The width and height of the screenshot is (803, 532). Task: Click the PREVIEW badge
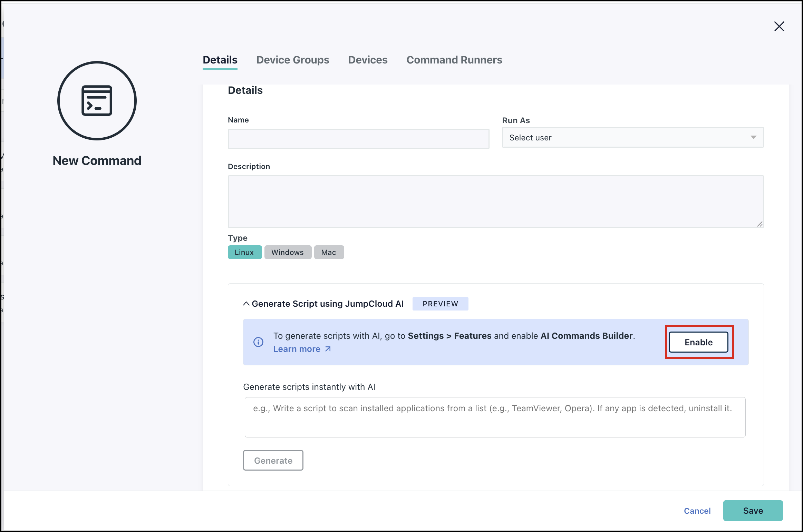click(441, 304)
